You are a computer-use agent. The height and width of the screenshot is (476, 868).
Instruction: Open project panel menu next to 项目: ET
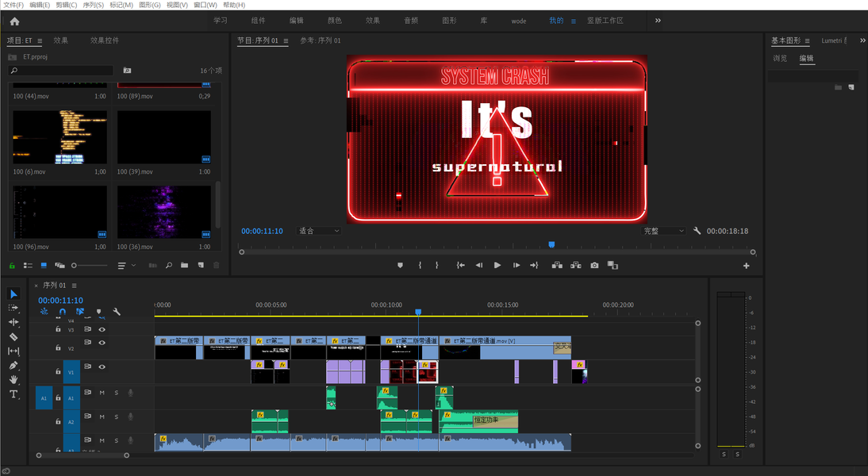[40, 41]
